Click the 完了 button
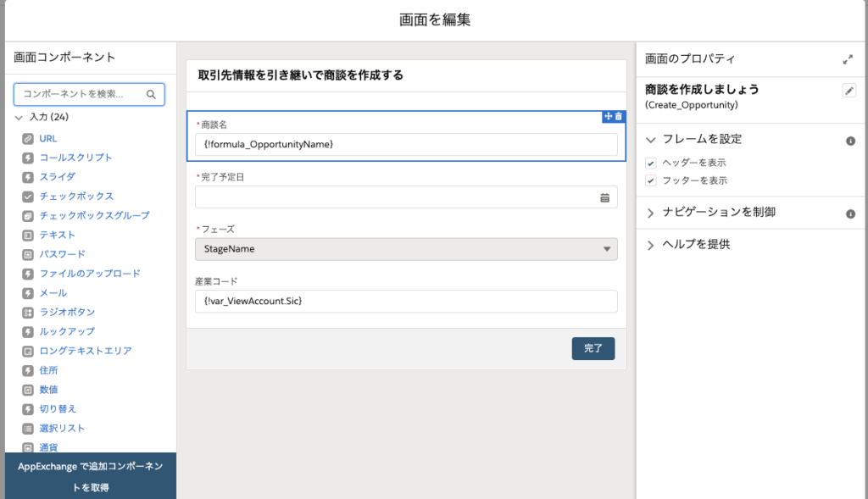Screen dimensions: 868x499 click(x=593, y=348)
